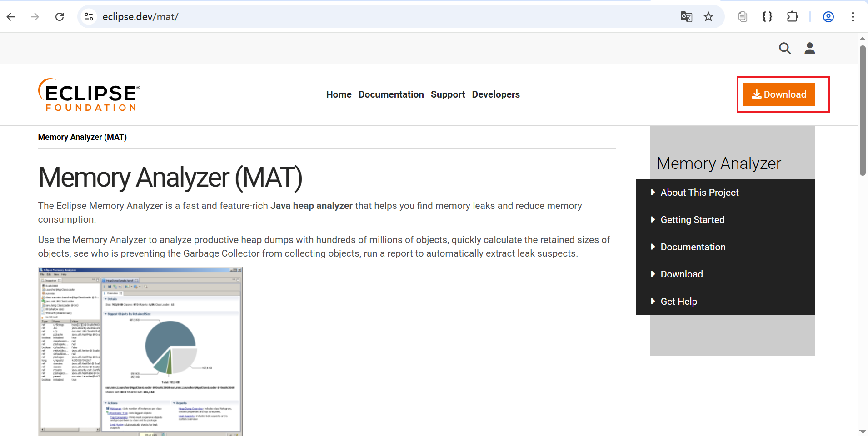Open the Documentation nav menu item
868x436 pixels.
click(391, 94)
